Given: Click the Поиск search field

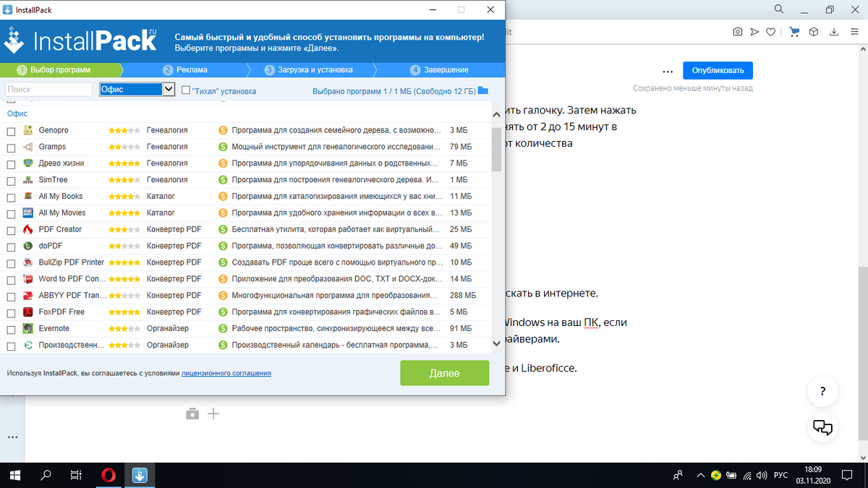Looking at the screenshot, I should coord(49,90).
